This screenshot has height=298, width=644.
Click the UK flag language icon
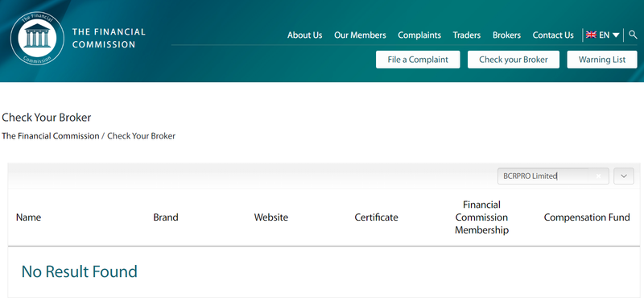point(591,35)
